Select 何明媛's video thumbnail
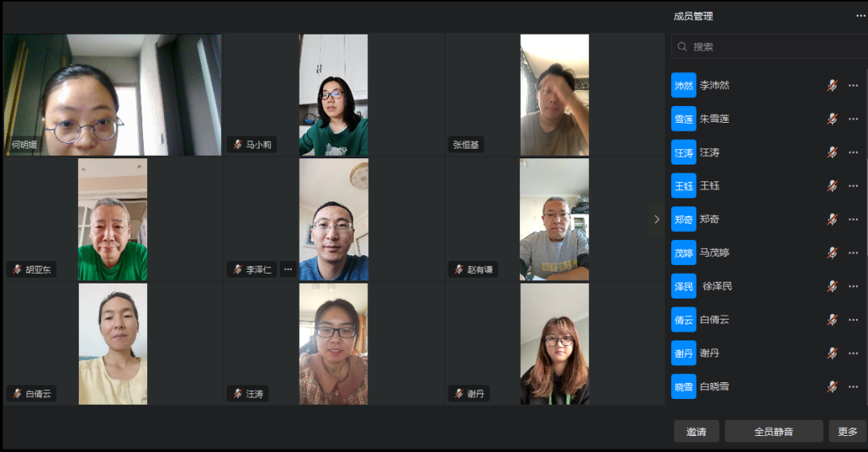Screen dimensions: 868x452 click(x=113, y=95)
